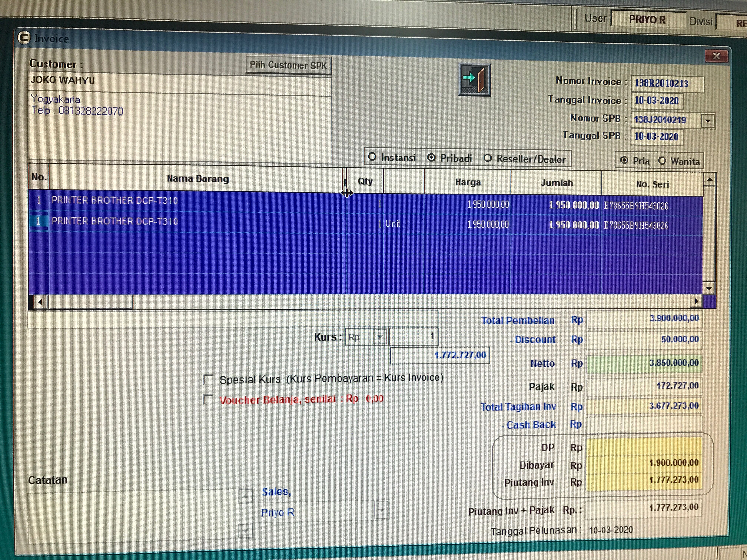
Task: Click Catatan scroll up arrow
Action: point(245,496)
